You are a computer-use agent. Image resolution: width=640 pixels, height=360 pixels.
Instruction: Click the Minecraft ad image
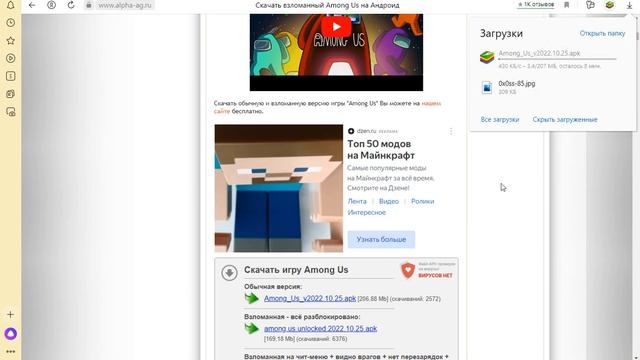pyautogui.click(x=279, y=188)
